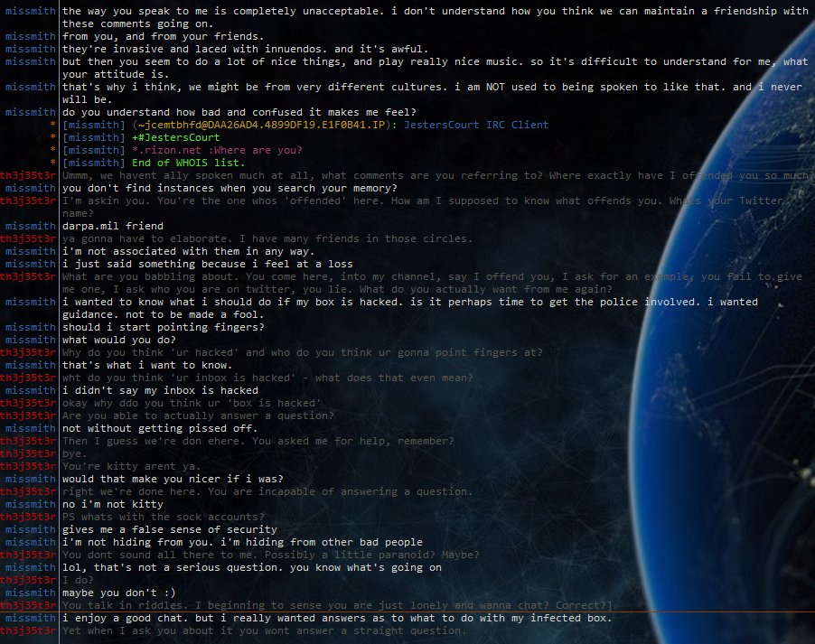Select missmith nickname beside 'that's what i want to know.'
Viewport: 815px width, 644px height.
[x=30, y=365]
